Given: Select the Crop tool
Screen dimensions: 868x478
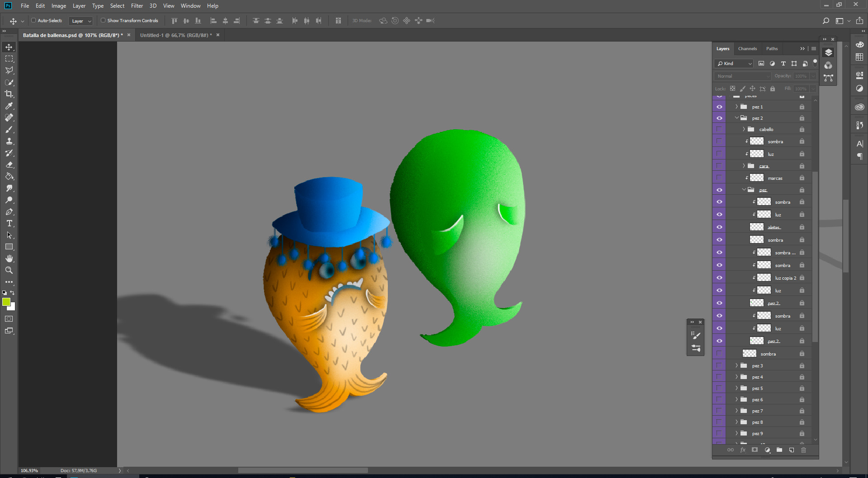Looking at the screenshot, I should pos(9,94).
